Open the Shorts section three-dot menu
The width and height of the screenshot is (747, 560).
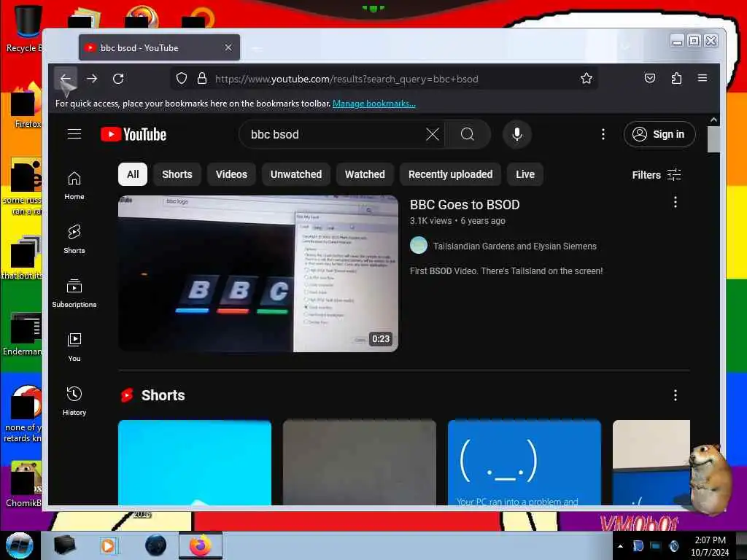(x=675, y=395)
